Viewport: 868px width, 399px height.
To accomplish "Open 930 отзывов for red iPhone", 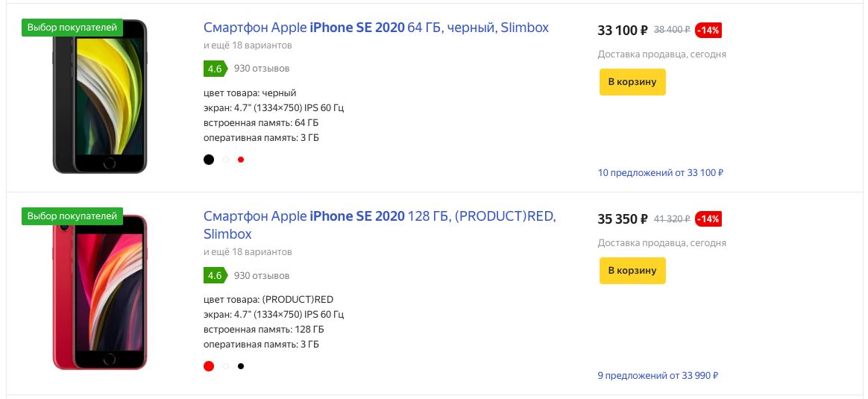I will (261, 276).
